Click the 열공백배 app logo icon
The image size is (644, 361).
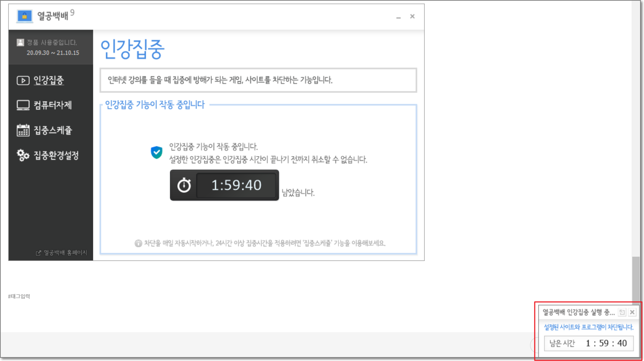(25, 16)
